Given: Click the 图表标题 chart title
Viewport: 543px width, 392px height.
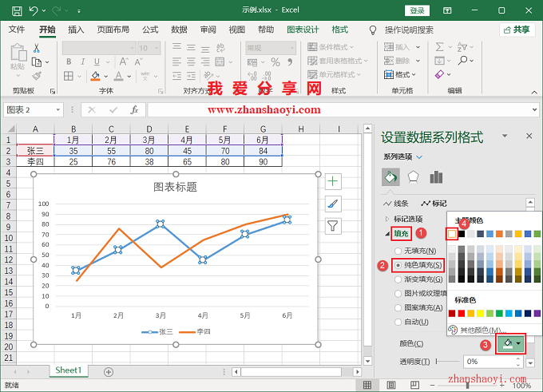Looking at the screenshot, I should 175,187.
